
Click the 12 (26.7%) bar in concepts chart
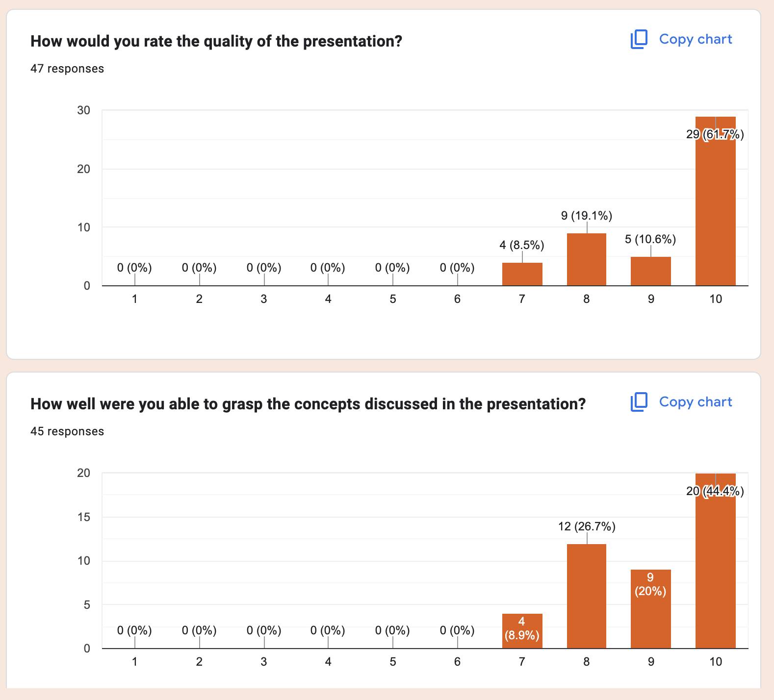coord(587,596)
